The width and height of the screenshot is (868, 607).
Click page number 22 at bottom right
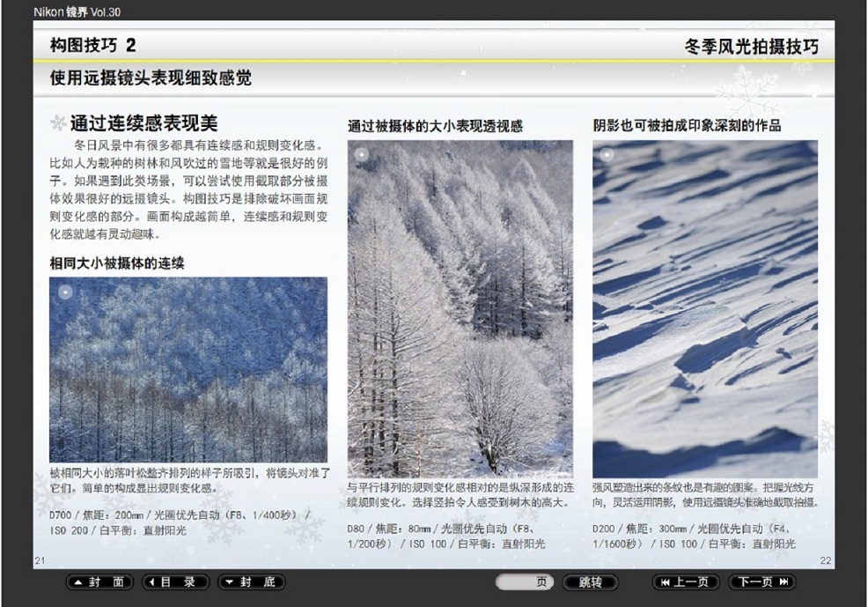[825, 560]
